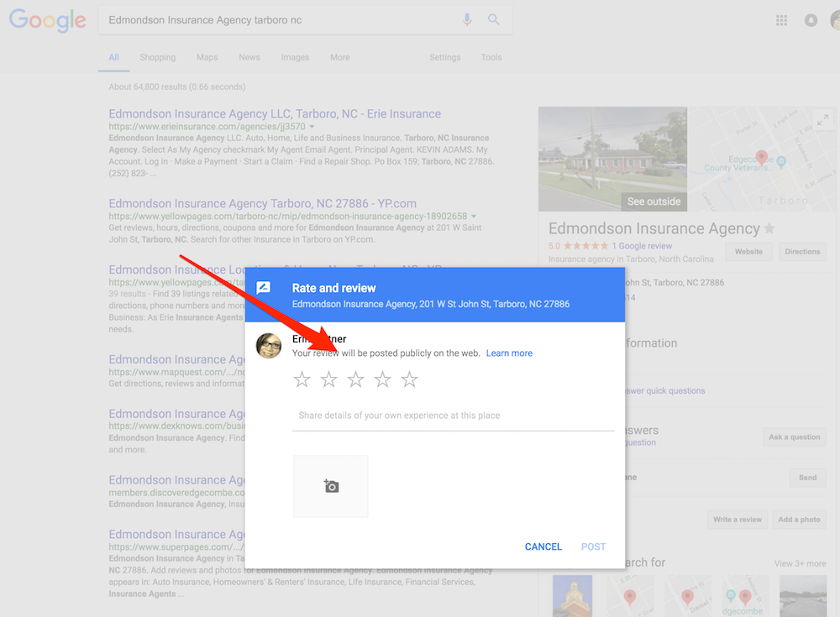The height and width of the screenshot is (617, 840).
Task: Click the Add a photo button
Action: pyautogui.click(x=799, y=520)
